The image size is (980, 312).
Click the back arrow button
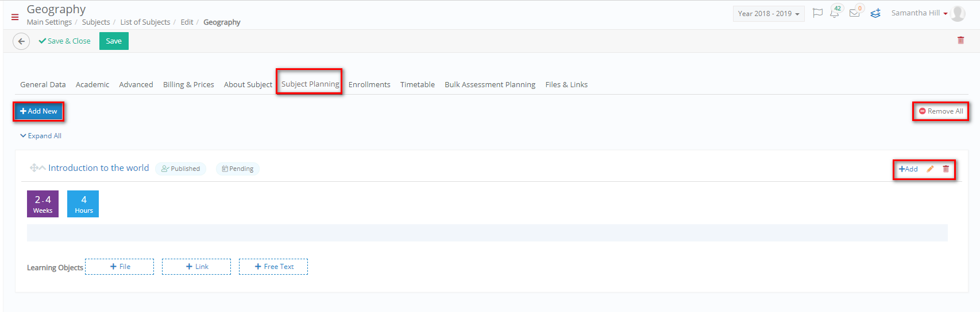[x=21, y=41]
